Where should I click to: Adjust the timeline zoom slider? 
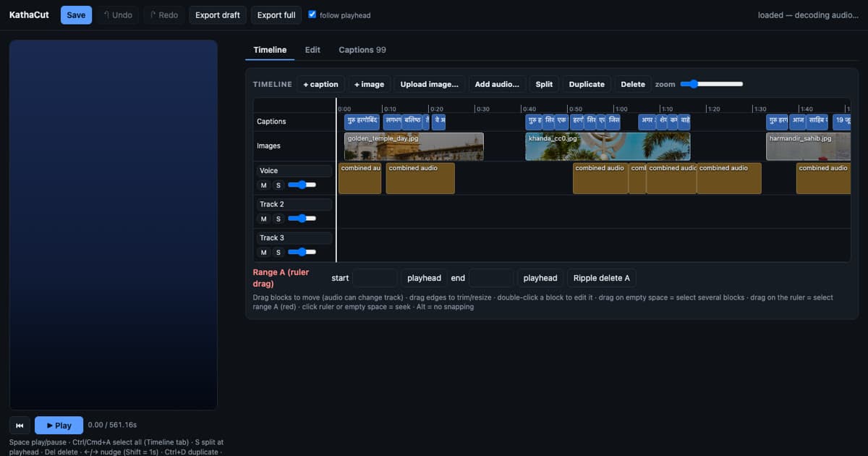712,84
